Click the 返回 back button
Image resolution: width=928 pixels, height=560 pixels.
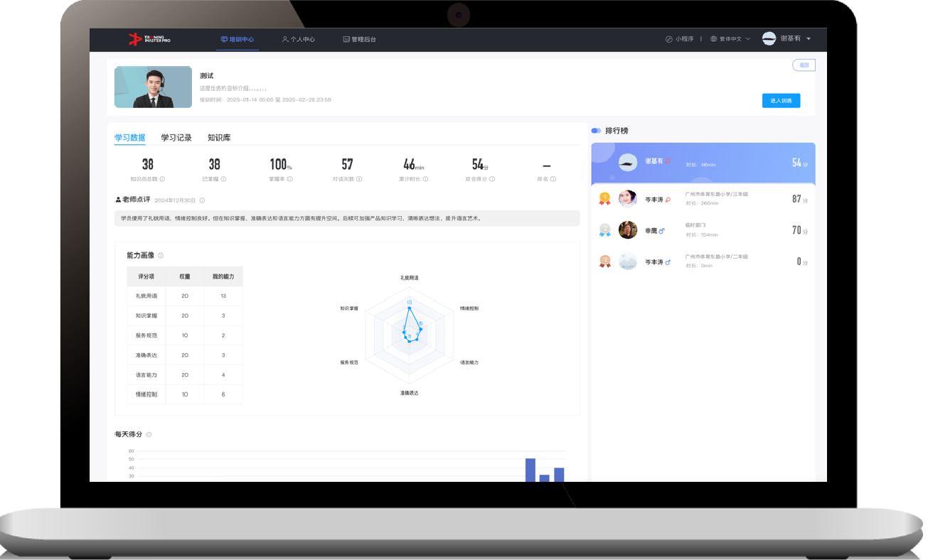click(804, 65)
